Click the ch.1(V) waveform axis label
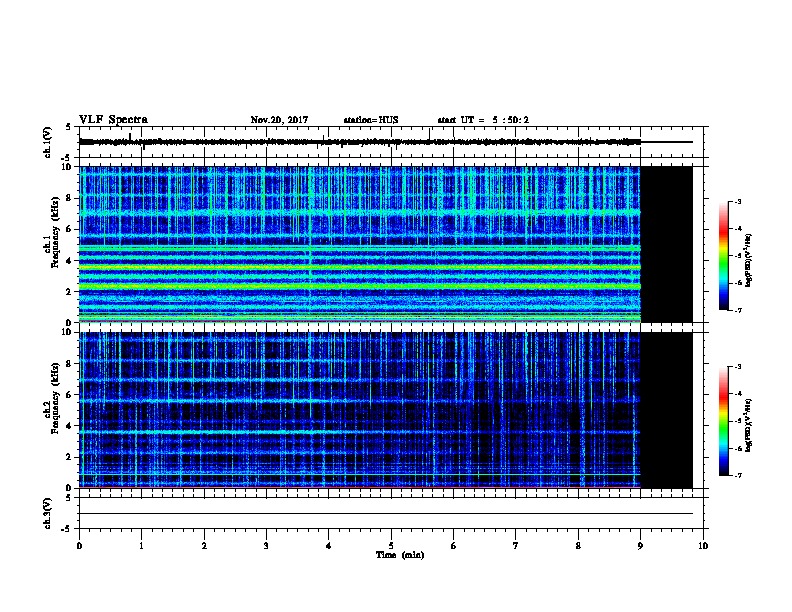 47,142
